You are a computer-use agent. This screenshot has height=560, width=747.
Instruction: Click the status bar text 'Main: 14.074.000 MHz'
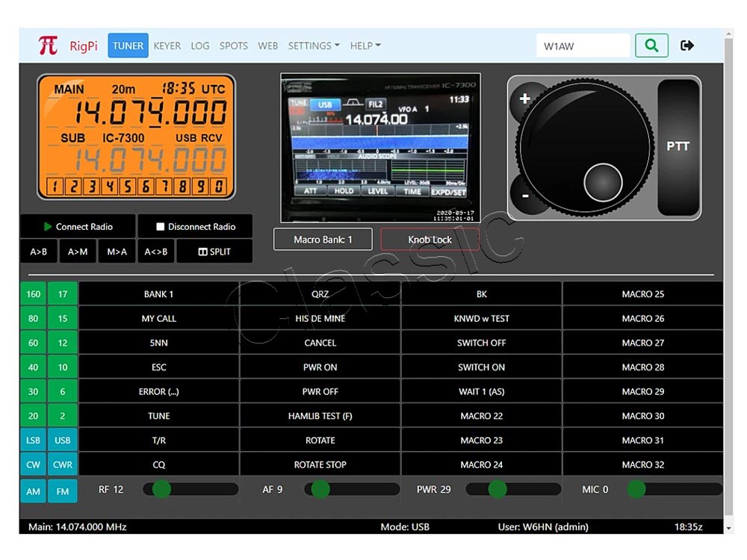point(77,527)
